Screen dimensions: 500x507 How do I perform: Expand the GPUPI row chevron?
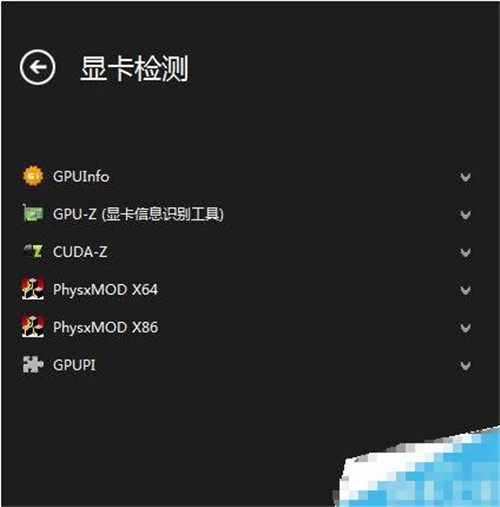pos(465,366)
